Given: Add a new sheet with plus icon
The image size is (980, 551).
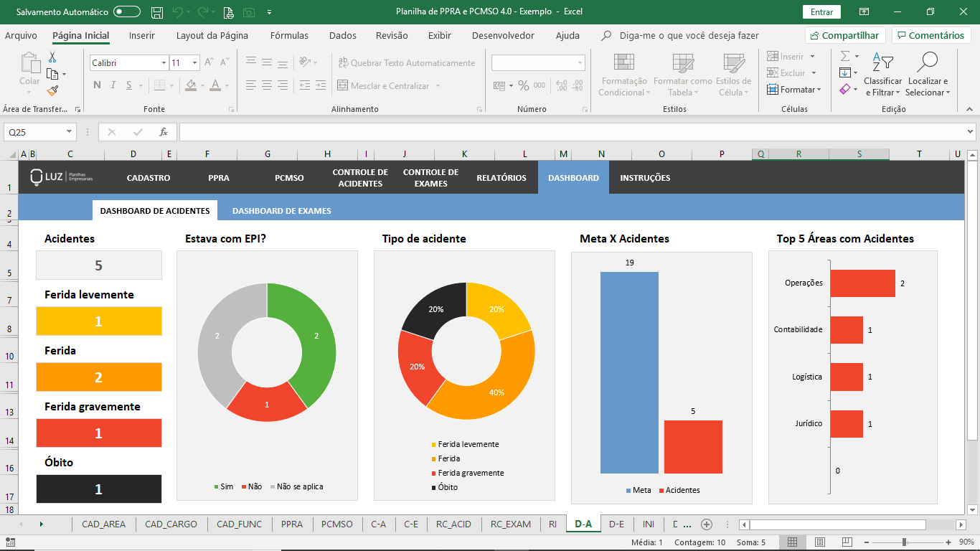Looking at the screenshot, I should click(707, 524).
